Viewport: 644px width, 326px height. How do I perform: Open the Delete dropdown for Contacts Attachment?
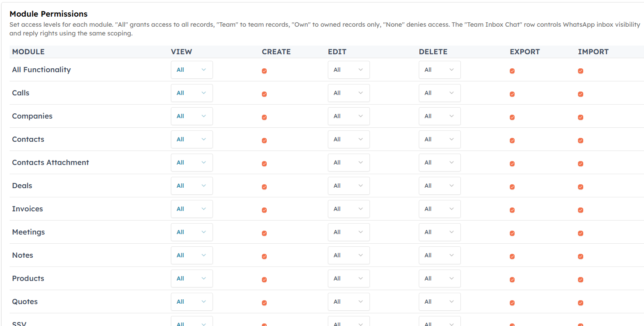439,162
